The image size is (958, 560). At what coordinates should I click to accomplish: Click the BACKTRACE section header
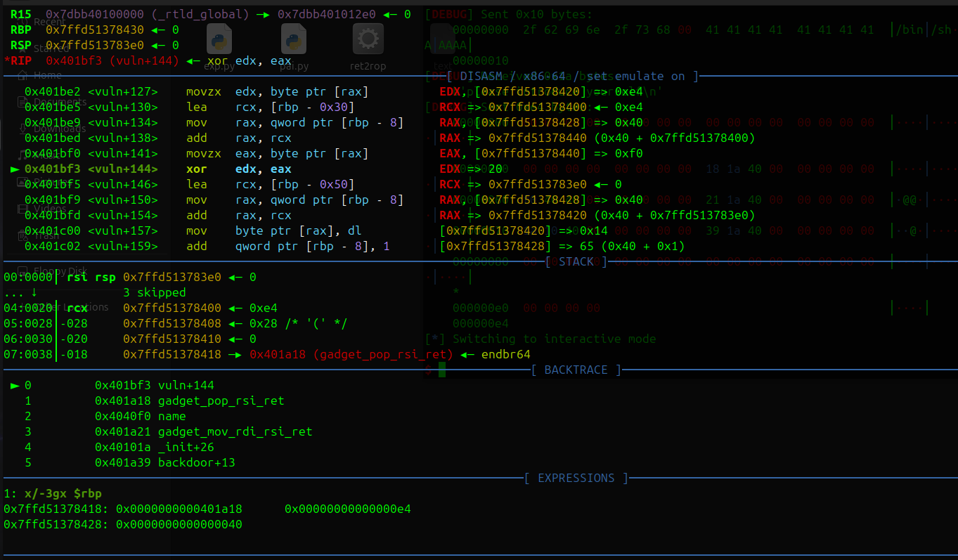[x=576, y=370]
